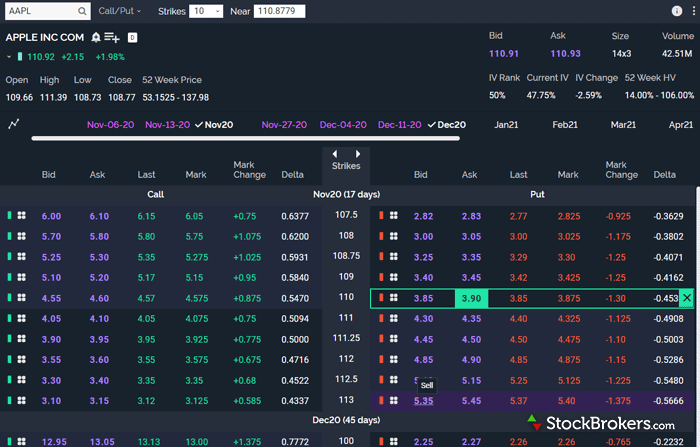Viewport: 700px width, 447px height.
Task: Click the right arrow above Strikes column
Action: [357, 153]
